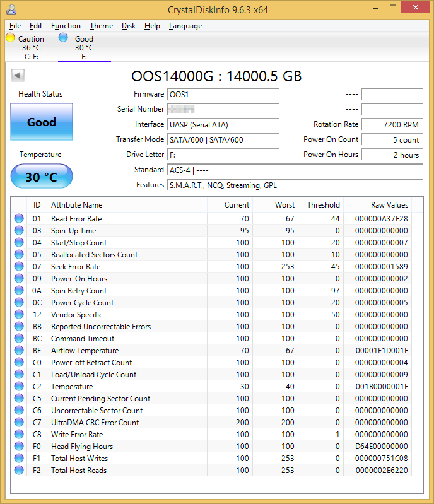Click the Raw Values column header
Viewport: 434px width, 504px height.
[x=378, y=205]
